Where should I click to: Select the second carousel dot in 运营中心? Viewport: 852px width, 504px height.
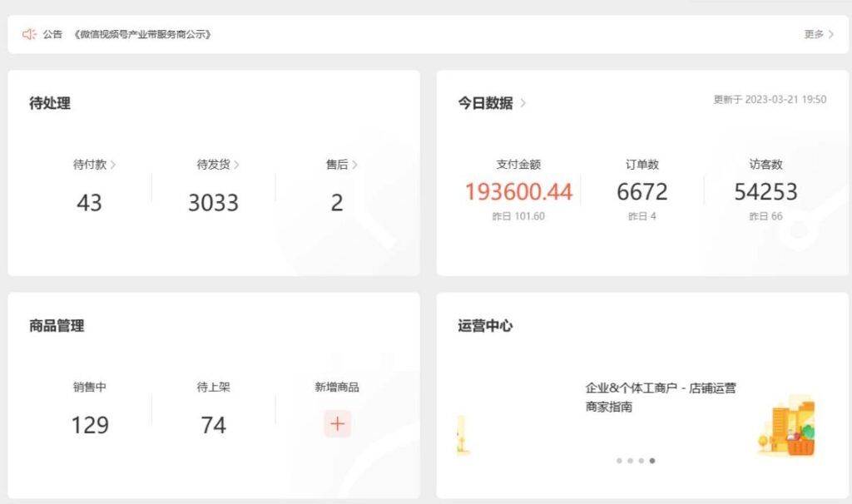(630, 460)
